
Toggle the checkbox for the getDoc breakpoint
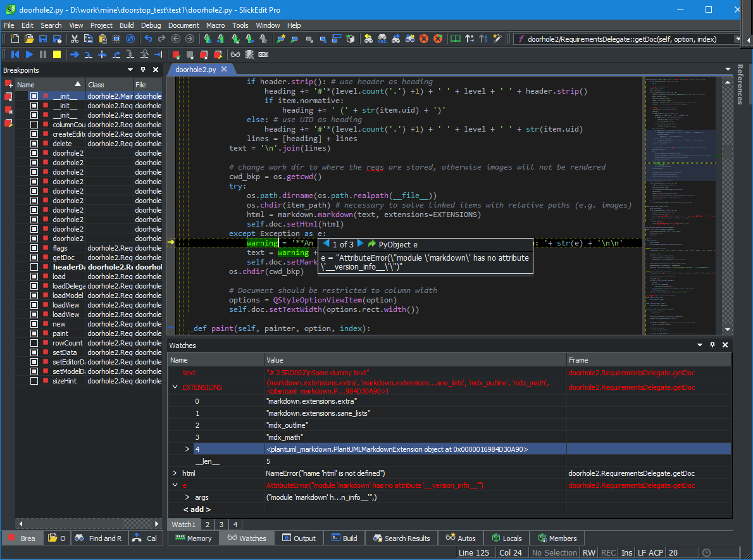pos(34,257)
